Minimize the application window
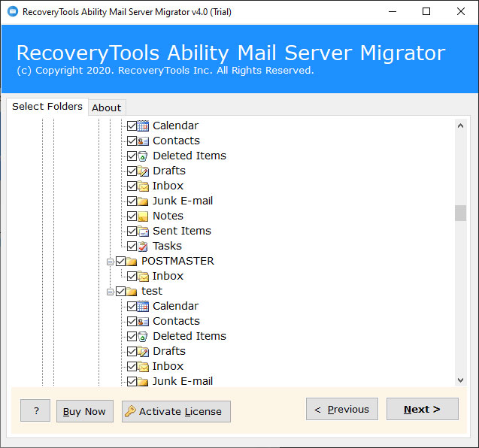The height and width of the screenshot is (448, 479). [393, 11]
